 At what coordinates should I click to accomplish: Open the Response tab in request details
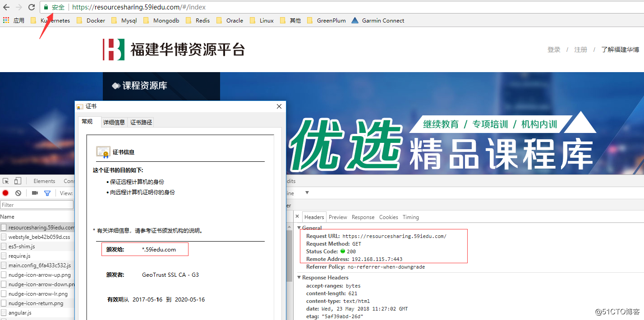pos(363,217)
